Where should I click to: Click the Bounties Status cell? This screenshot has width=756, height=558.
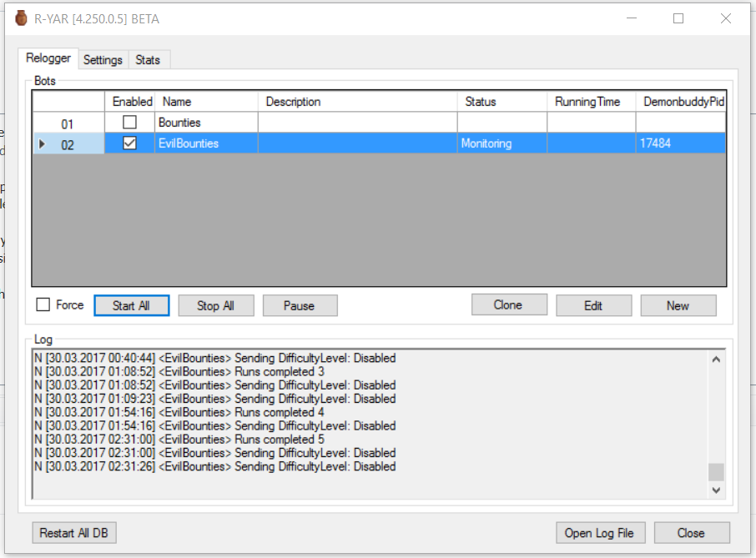pos(501,123)
